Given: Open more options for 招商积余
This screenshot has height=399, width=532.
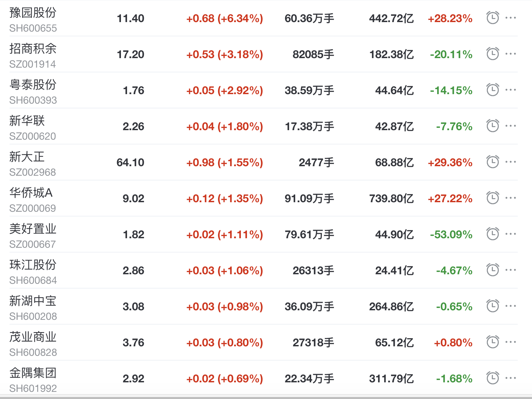Looking at the screenshot, I should 511,54.
